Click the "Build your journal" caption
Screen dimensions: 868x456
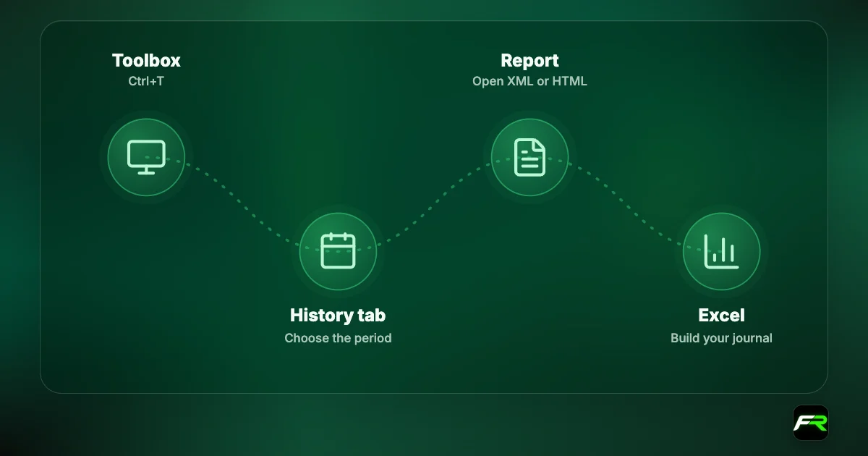(721, 338)
